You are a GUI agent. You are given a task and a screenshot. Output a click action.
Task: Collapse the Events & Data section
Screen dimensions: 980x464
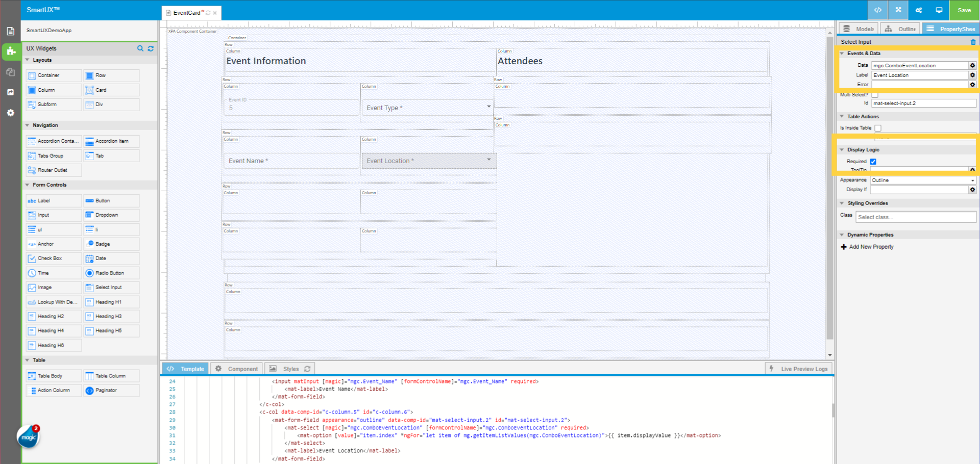(x=842, y=53)
